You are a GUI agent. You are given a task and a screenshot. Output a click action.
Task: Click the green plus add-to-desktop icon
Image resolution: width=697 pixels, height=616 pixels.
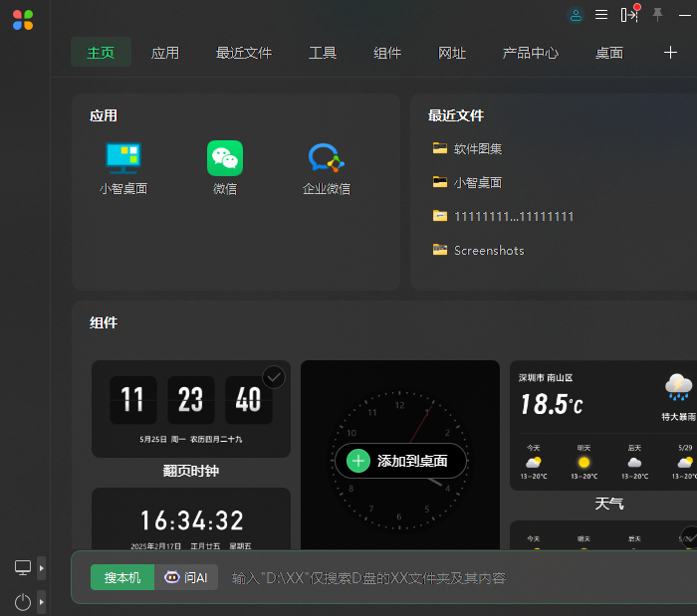tap(358, 461)
